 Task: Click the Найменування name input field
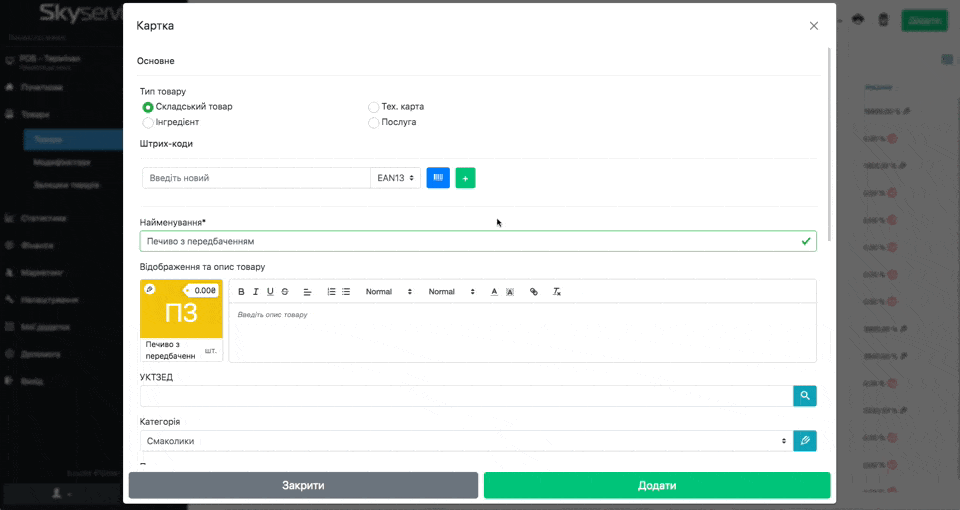[470, 241]
